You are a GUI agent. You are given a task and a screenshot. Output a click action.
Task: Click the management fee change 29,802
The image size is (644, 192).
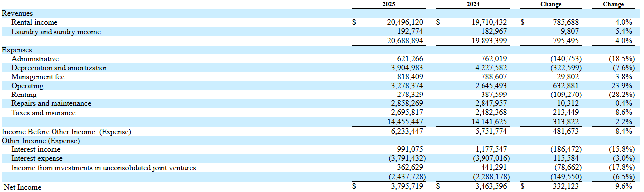[x=570, y=77]
